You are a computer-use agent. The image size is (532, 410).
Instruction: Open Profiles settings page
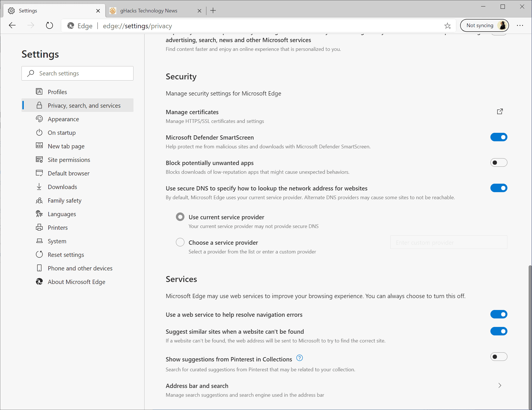pos(77,92)
